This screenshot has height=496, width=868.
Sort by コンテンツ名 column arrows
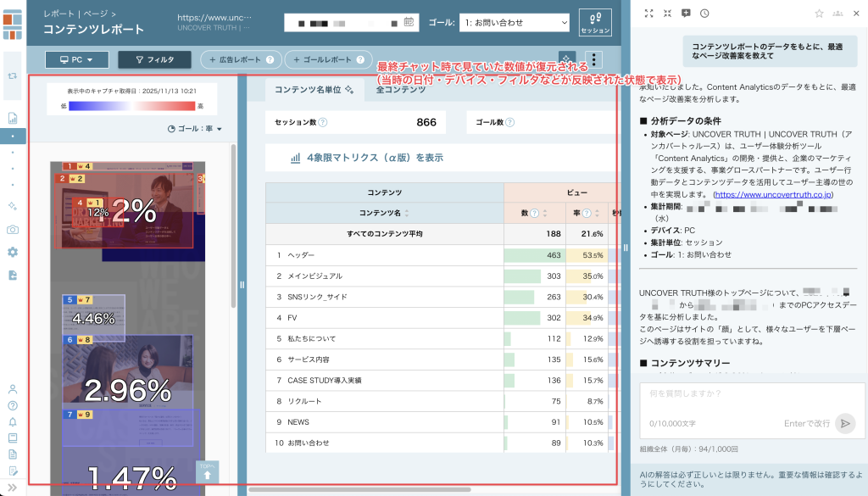[x=407, y=213]
